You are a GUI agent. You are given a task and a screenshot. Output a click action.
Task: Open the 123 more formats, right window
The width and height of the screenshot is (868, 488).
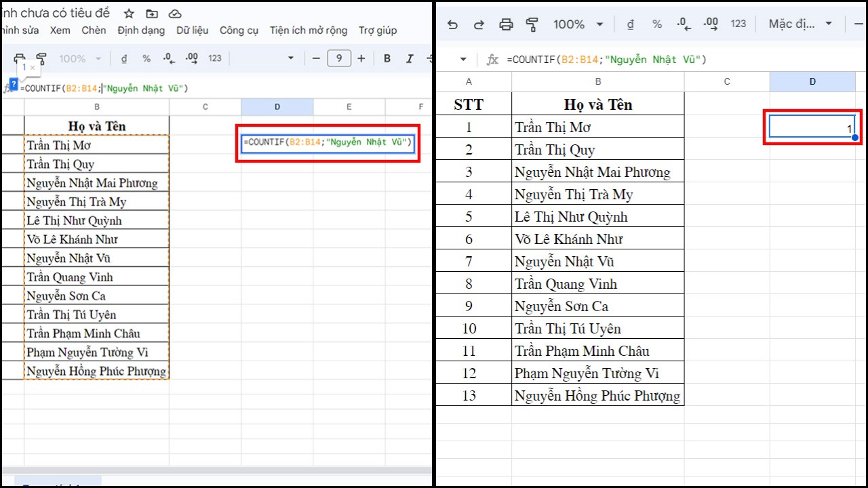(738, 24)
